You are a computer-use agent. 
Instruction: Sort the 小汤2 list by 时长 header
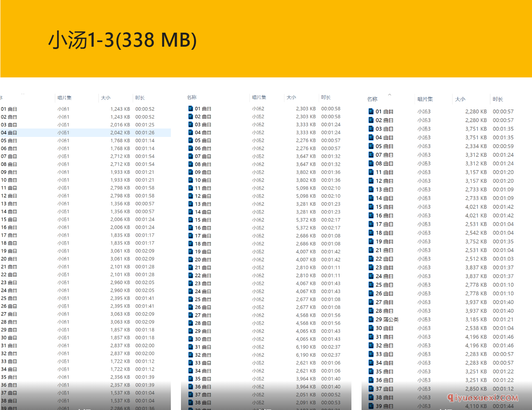[326, 97]
